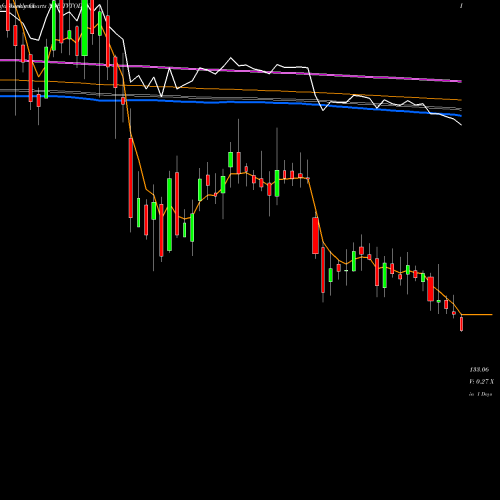Screen dimensions: 500x500
Task: Click the last red candlestick on the chart
Action: (462, 323)
